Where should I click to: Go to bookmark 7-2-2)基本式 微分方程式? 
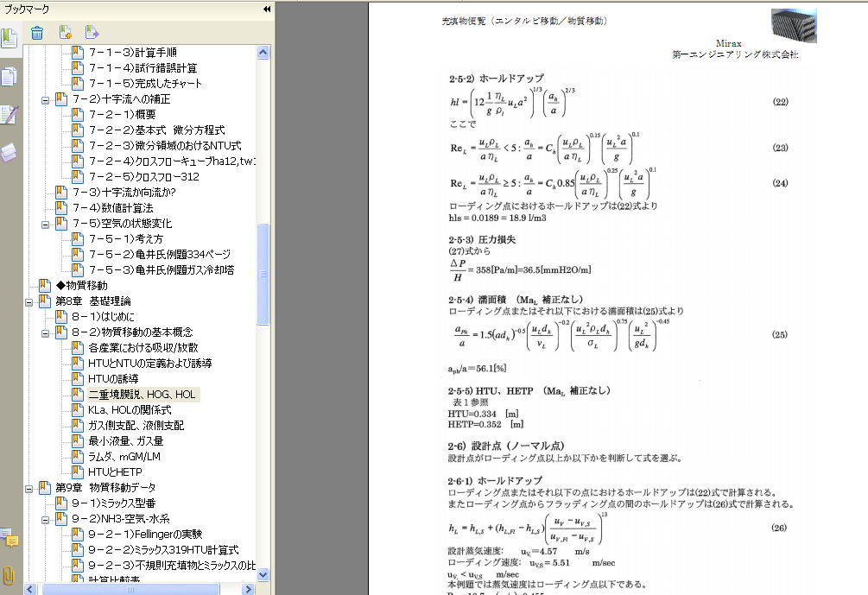pos(156,130)
